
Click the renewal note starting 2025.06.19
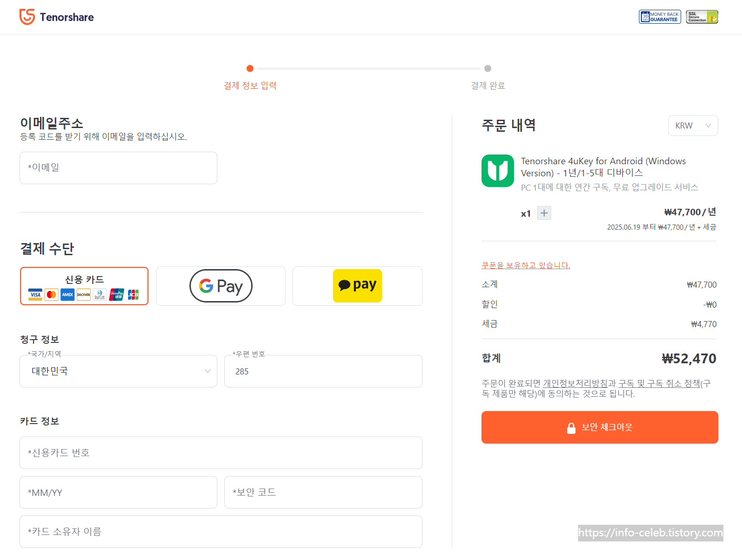[x=662, y=227]
